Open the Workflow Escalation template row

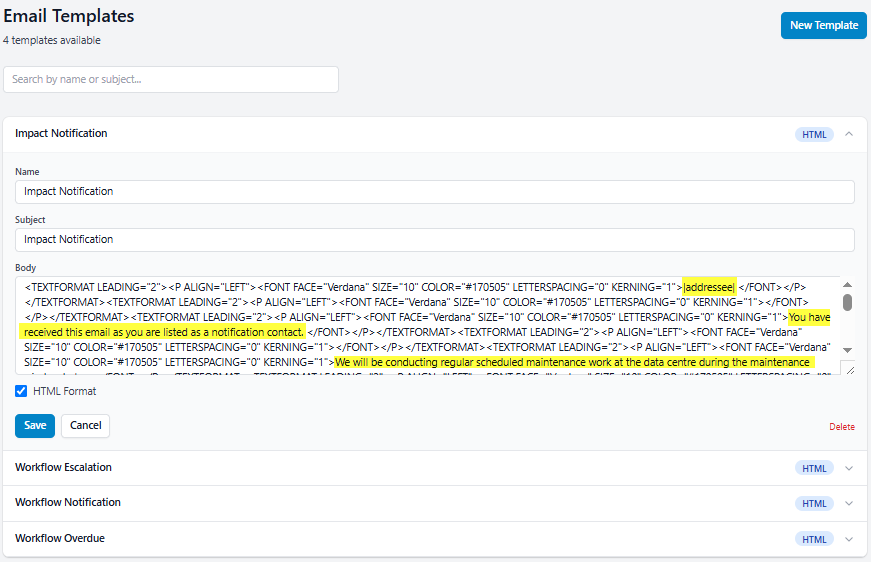tap(434, 468)
